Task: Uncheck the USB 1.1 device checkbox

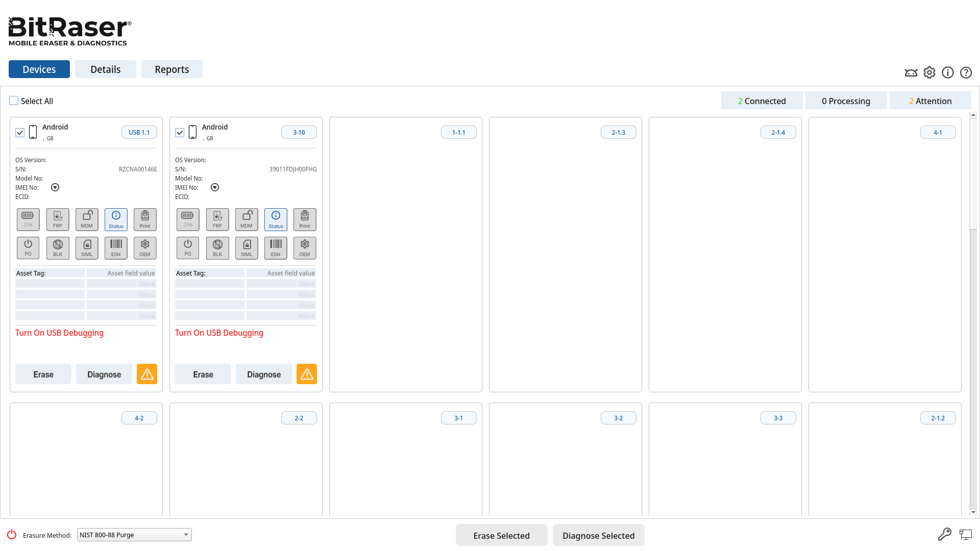Action: [20, 133]
